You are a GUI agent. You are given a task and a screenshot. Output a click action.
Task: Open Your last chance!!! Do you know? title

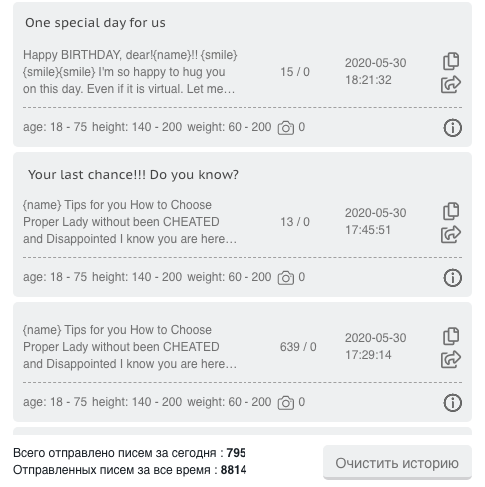[x=133, y=174]
